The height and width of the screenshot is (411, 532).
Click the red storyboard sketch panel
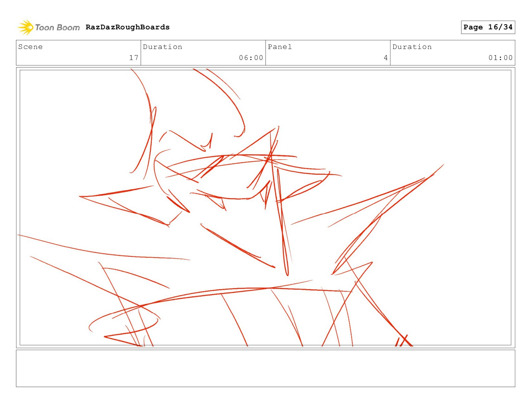click(265, 208)
